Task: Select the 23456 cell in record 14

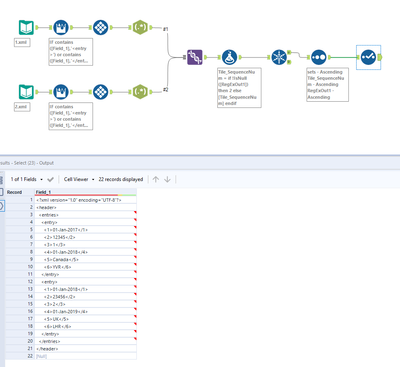Action: coord(86,297)
